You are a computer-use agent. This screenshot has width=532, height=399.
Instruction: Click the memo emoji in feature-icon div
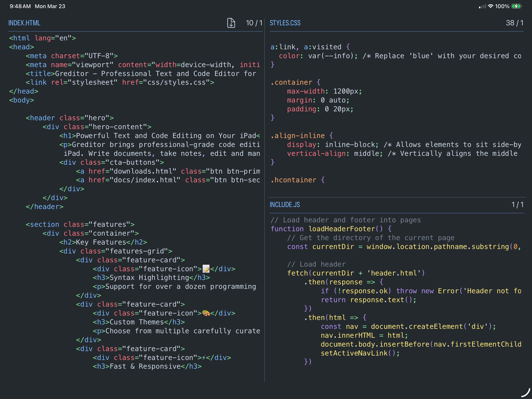pos(206,269)
